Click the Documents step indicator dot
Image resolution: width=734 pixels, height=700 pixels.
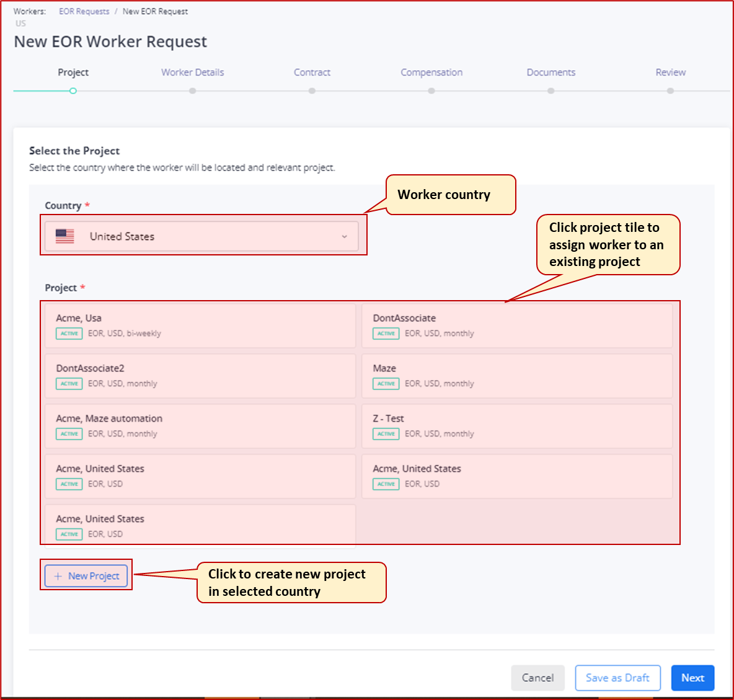(x=550, y=91)
